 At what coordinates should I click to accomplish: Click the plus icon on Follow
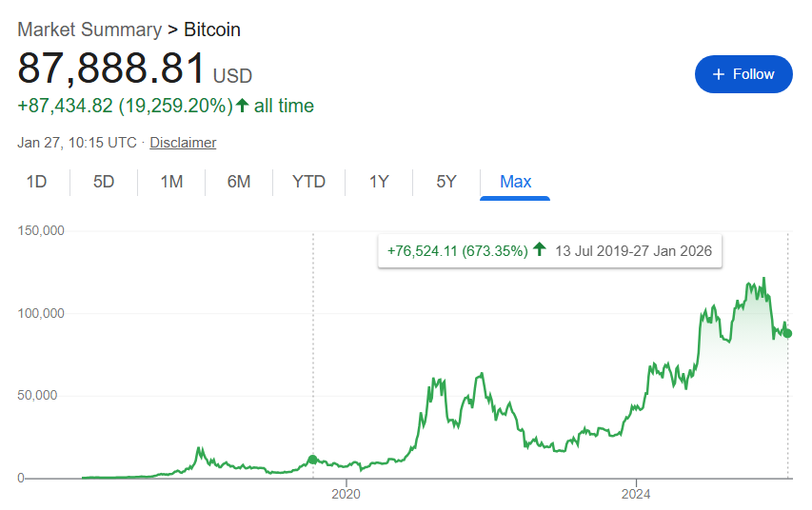(718, 74)
